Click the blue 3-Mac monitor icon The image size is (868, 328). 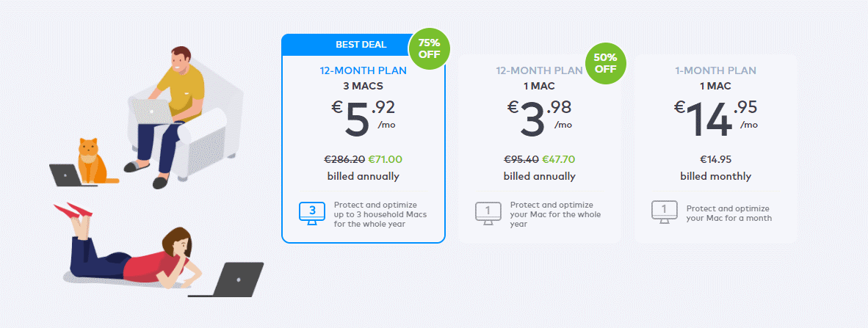tap(311, 213)
